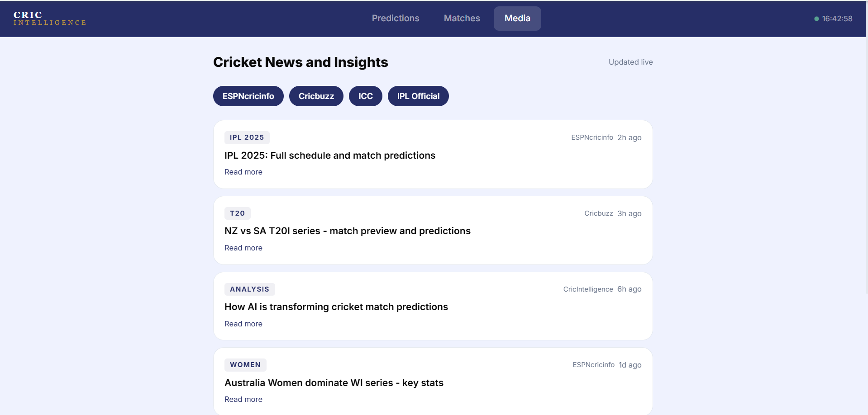Select the ICC source filter
The height and width of the screenshot is (415, 868).
365,96
